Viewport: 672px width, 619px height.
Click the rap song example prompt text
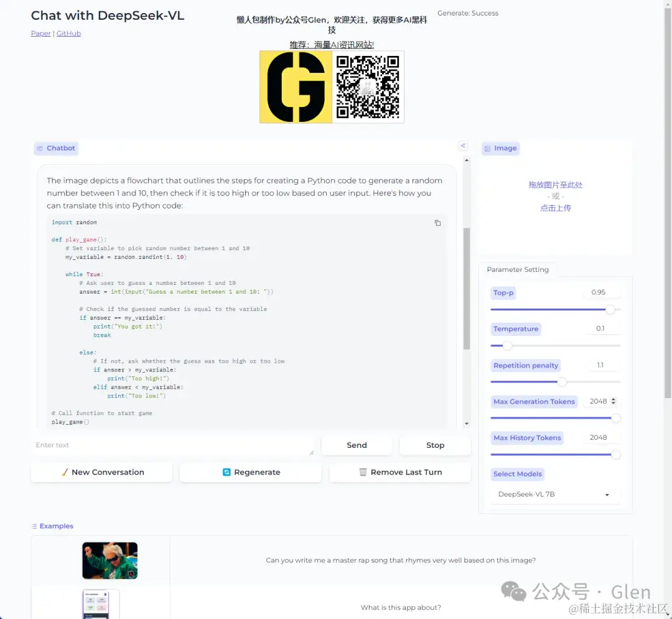[x=401, y=561]
